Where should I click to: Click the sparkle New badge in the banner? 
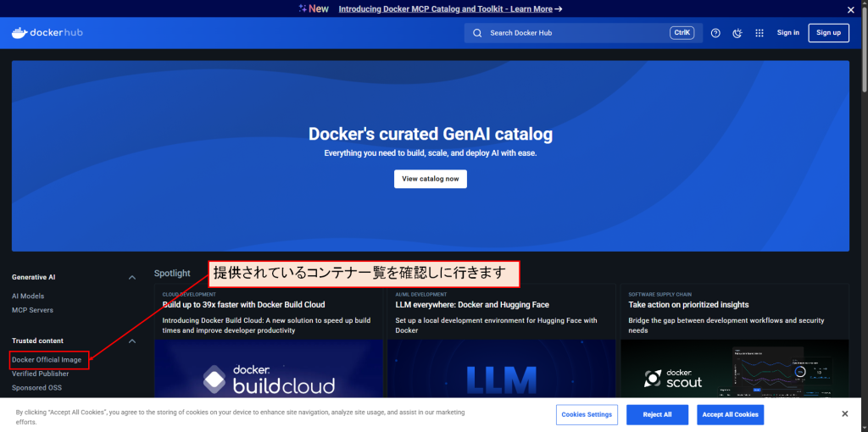[314, 8]
